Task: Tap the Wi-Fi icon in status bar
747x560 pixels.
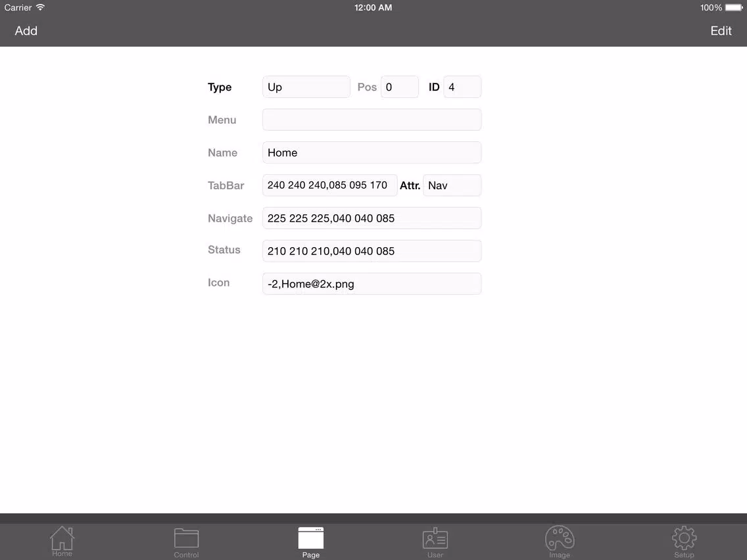Action: (x=41, y=7)
